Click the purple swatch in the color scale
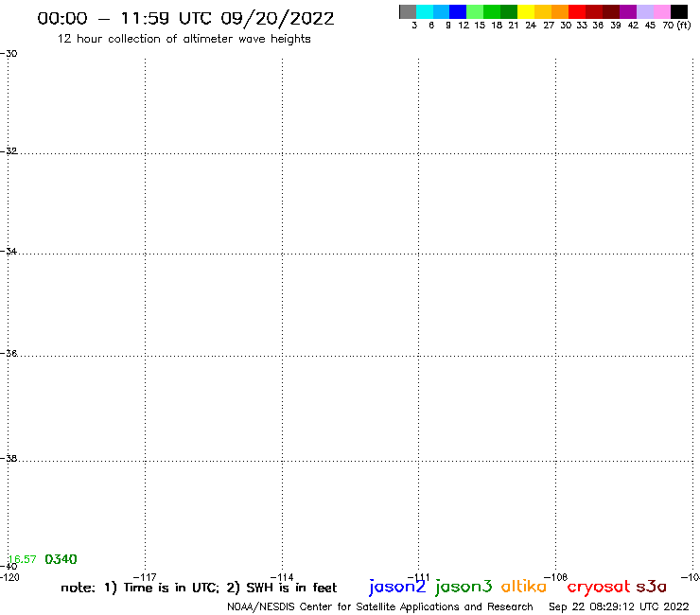 [628, 11]
